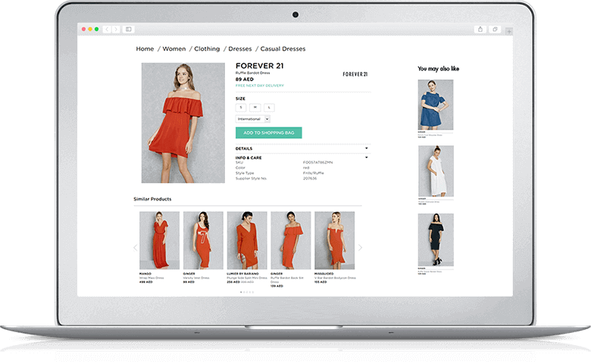This screenshot has height=364, width=591.
Task: Open the white dress recommendation
Action: [x=436, y=171]
